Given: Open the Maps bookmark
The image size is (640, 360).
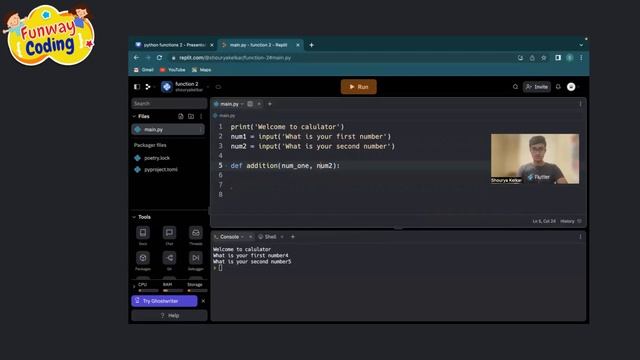Looking at the screenshot, I should click(202, 70).
